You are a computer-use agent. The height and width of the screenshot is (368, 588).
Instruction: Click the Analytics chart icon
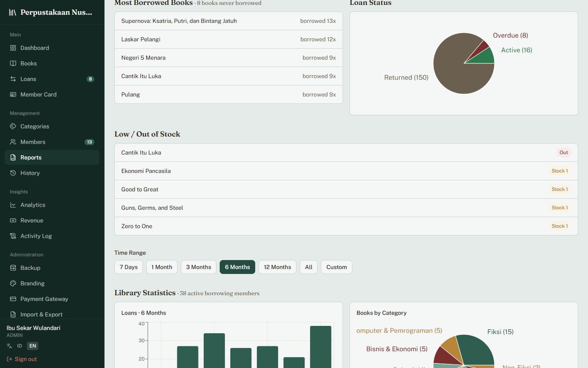13,205
